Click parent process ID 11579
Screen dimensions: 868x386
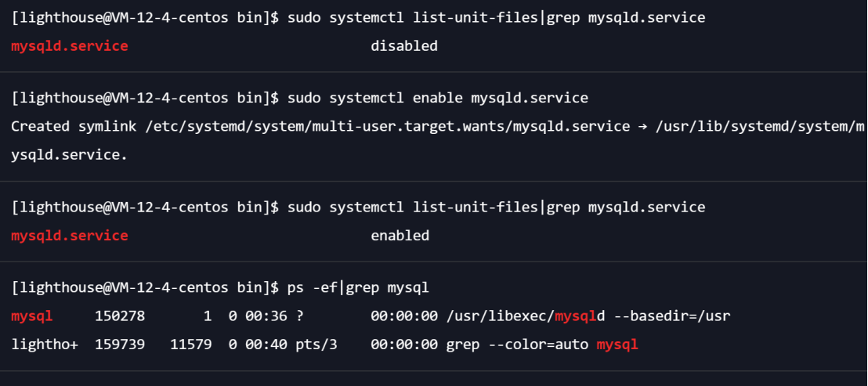tap(190, 345)
